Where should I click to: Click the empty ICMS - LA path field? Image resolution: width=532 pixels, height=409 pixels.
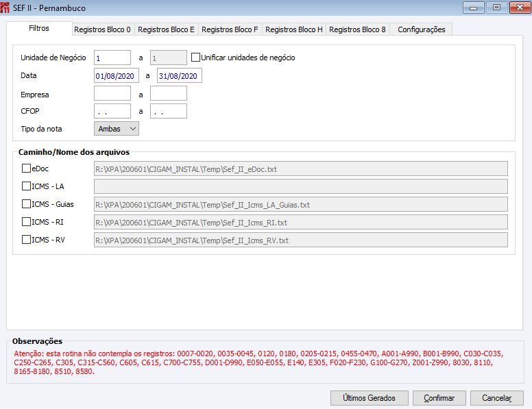pos(301,186)
